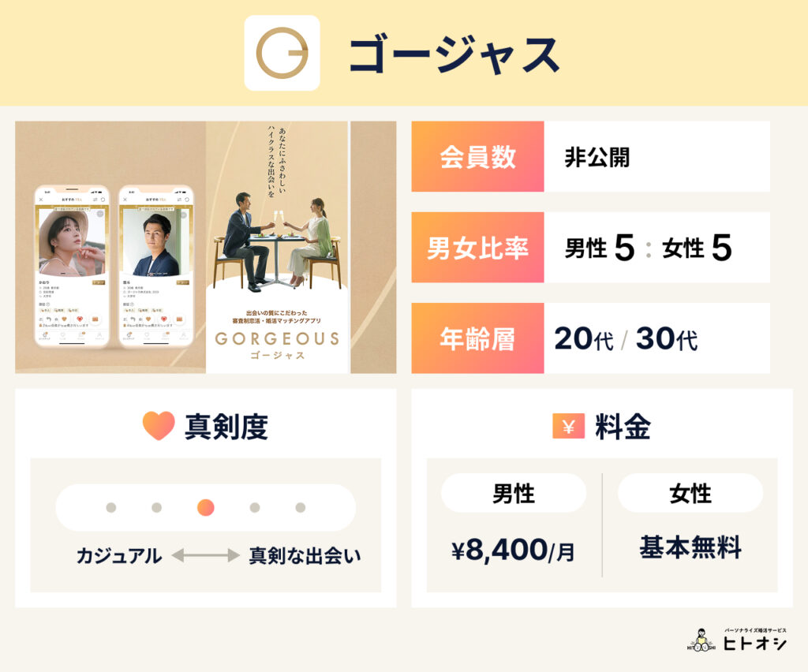Select the highlighted orange dot on seriousness scale
This screenshot has height=672, width=808.
pos(205,507)
